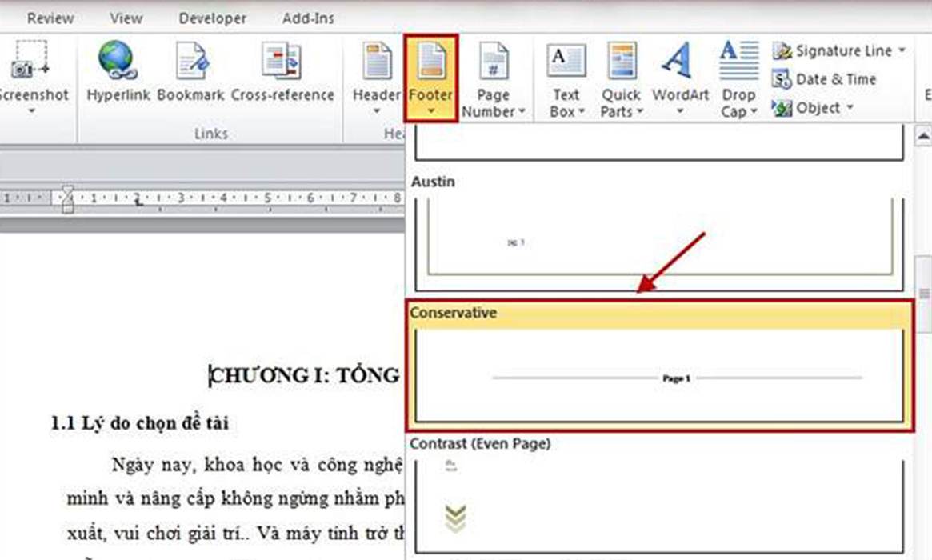Add a Signature Line
The image size is (932, 560).
(836, 50)
